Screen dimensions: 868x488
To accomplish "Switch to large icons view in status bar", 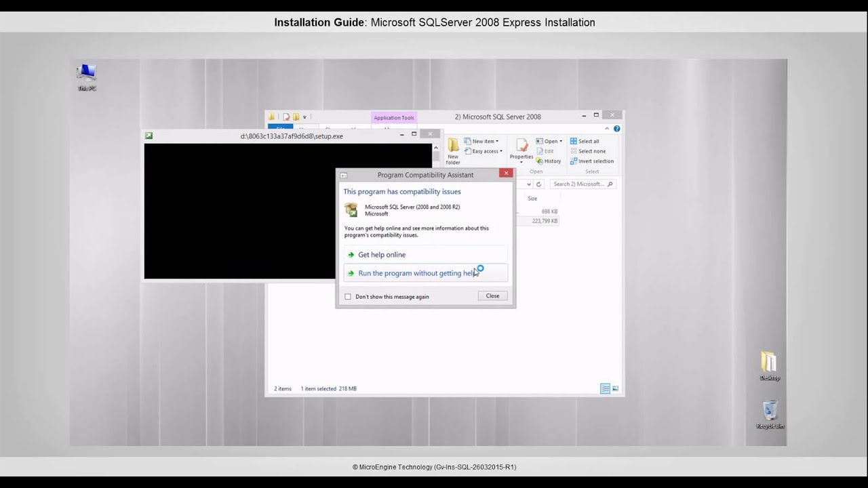I will tap(615, 388).
